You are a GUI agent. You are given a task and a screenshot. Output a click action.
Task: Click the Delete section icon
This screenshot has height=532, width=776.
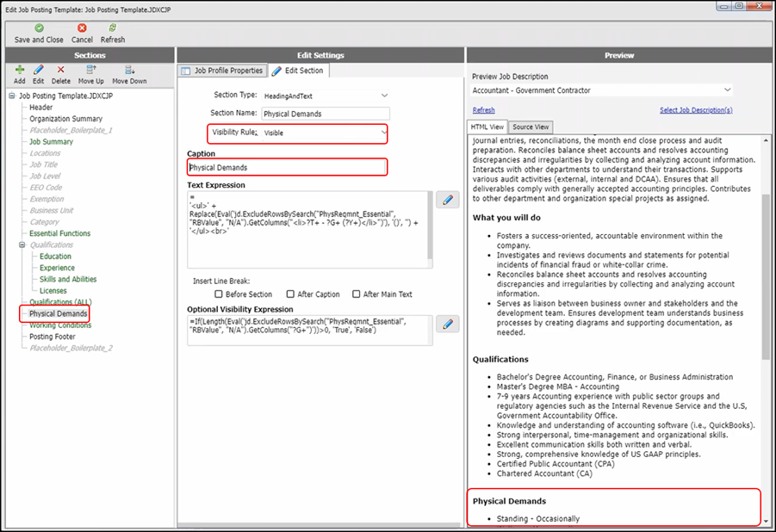pyautogui.click(x=60, y=70)
